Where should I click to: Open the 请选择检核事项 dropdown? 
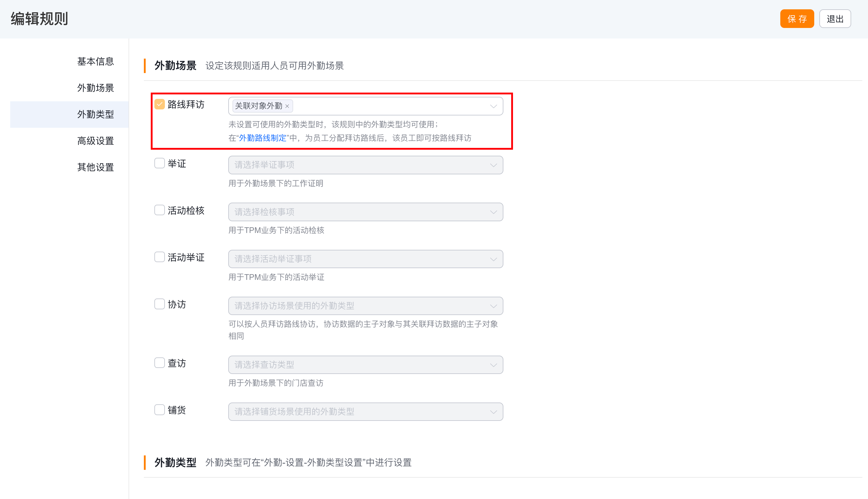tap(366, 212)
